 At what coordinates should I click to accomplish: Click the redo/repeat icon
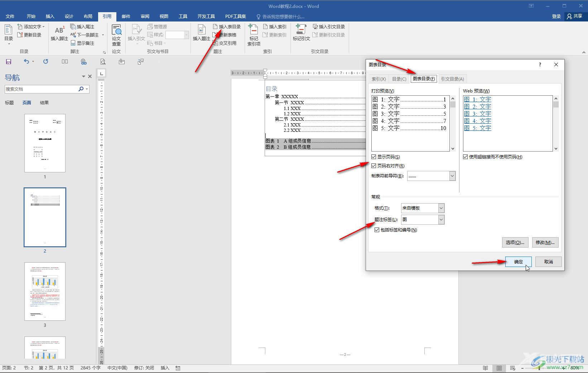pyautogui.click(x=45, y=62)
